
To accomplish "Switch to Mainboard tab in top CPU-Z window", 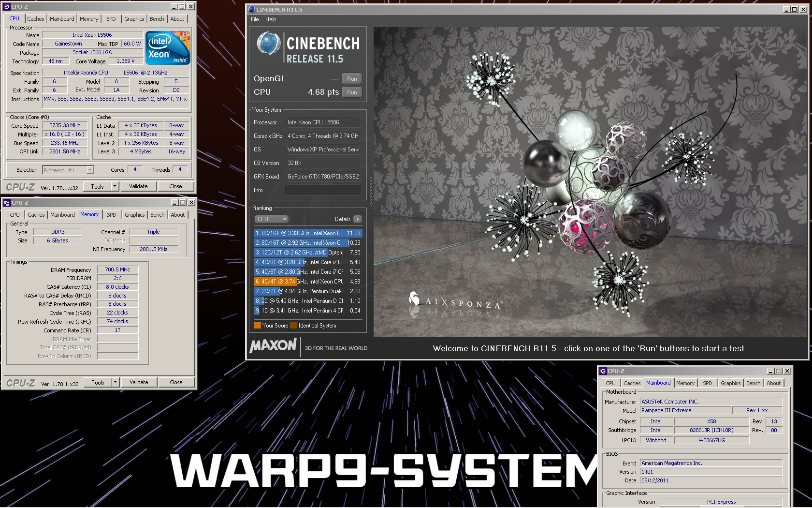I will (x=62, y=19).
